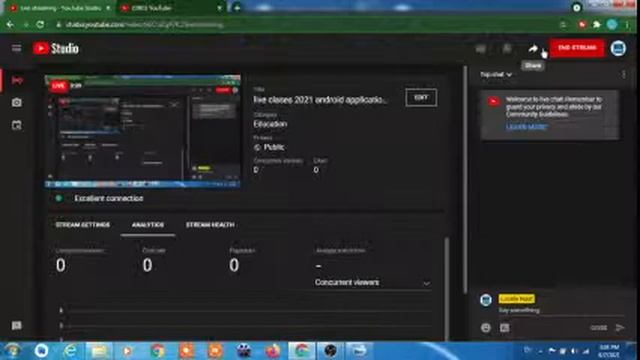Click the main panel vertical scrollbar
This screenshot has height=360, width=640.
click(465, 180)
